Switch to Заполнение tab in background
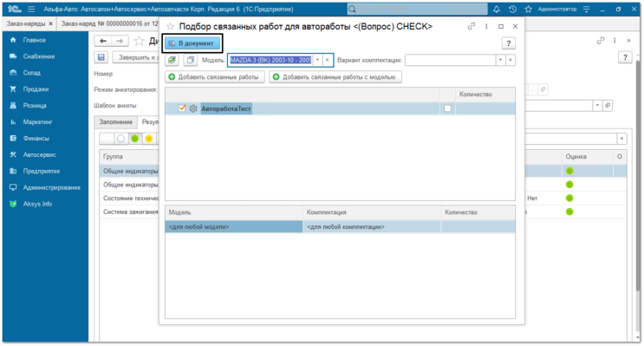 pos(116,122)
